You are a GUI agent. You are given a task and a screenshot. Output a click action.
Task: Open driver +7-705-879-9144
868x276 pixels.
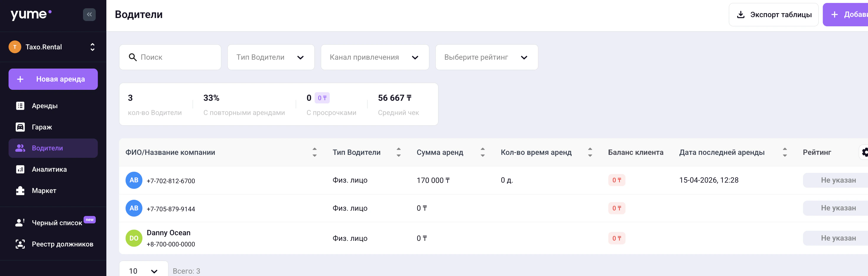(171, 209)
